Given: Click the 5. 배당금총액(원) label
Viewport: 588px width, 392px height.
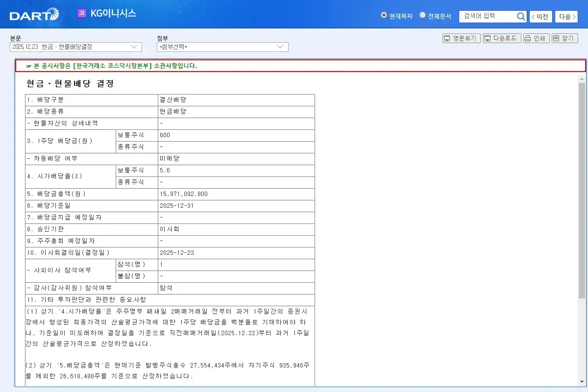Looking at the screenshot, I should coord(56,194).
